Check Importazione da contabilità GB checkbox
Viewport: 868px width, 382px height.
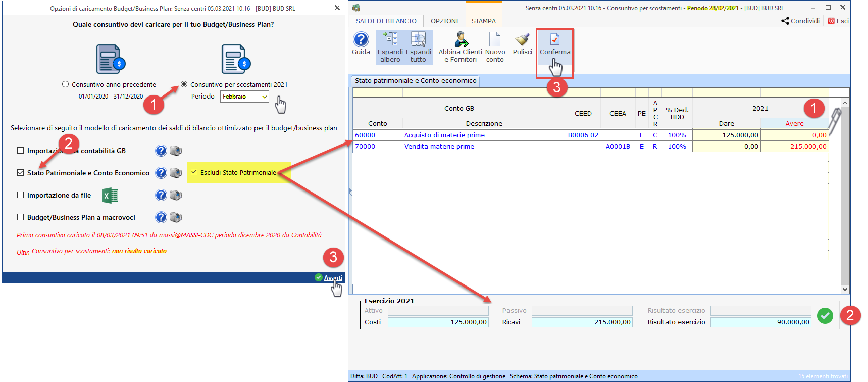21,151
